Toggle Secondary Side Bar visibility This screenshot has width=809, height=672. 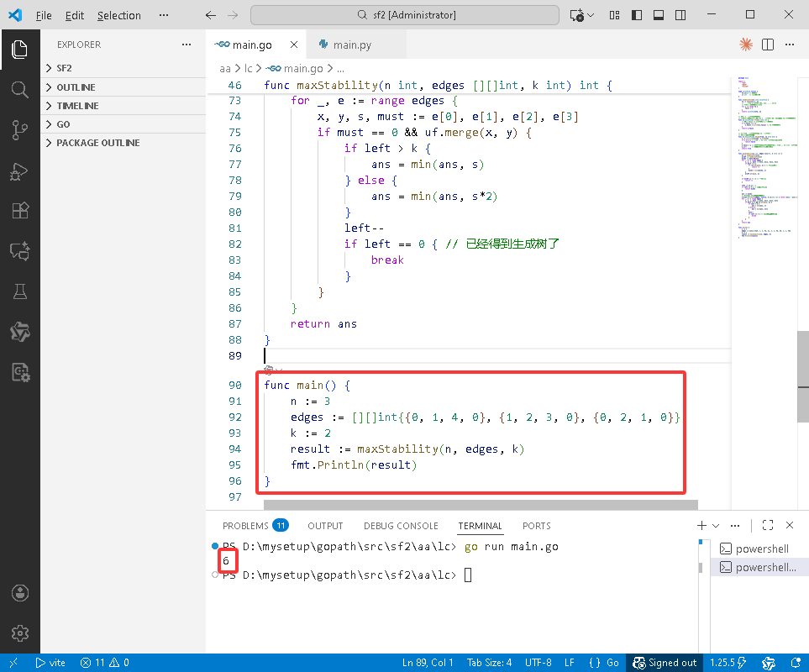[680, 15]
